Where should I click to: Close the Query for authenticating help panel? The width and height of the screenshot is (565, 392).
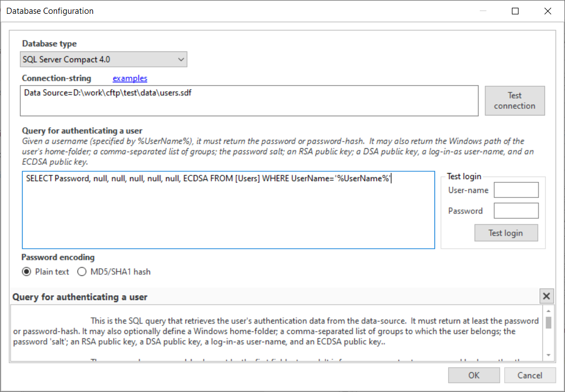pos(546,296)
